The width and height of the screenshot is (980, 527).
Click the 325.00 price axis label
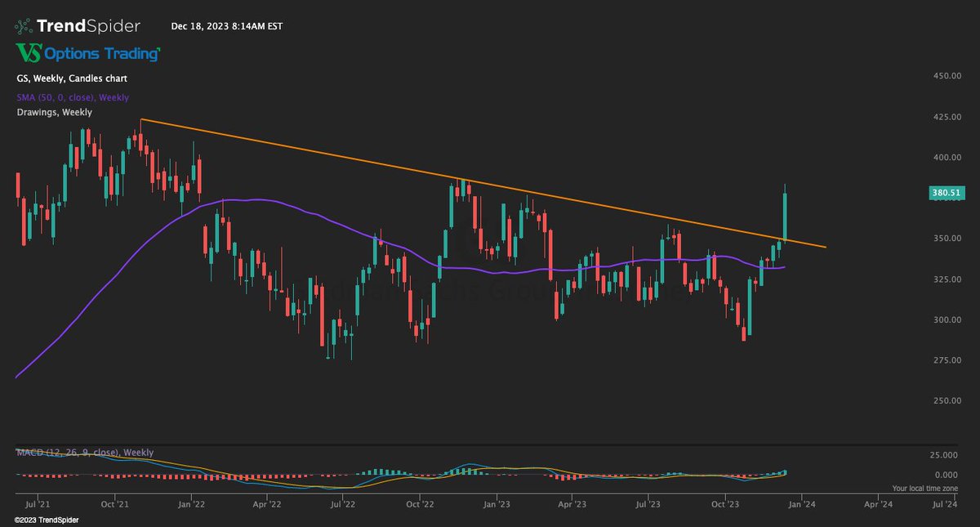(947, 279)
